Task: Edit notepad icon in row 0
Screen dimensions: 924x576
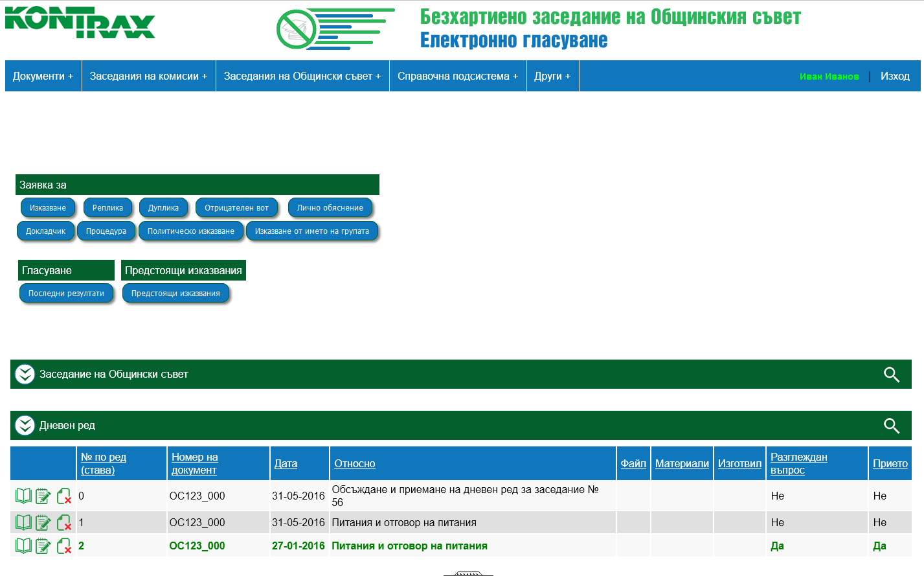Action: coord(43,496)
